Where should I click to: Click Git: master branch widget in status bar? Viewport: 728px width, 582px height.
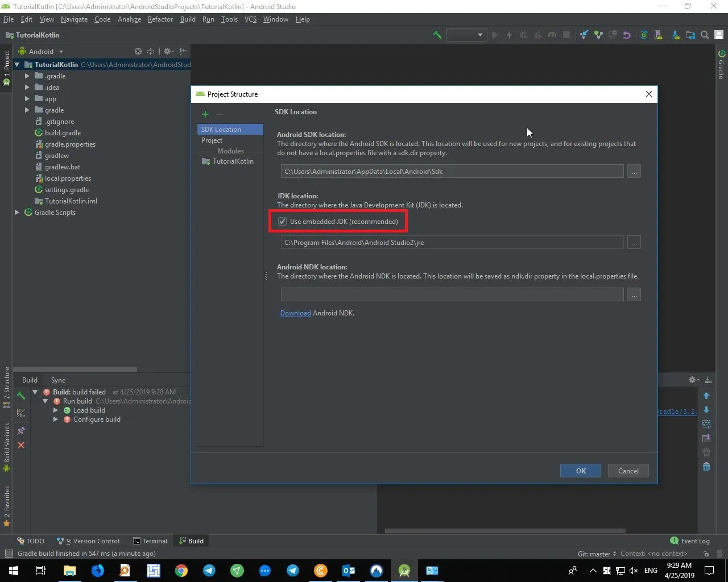(597, 554)
